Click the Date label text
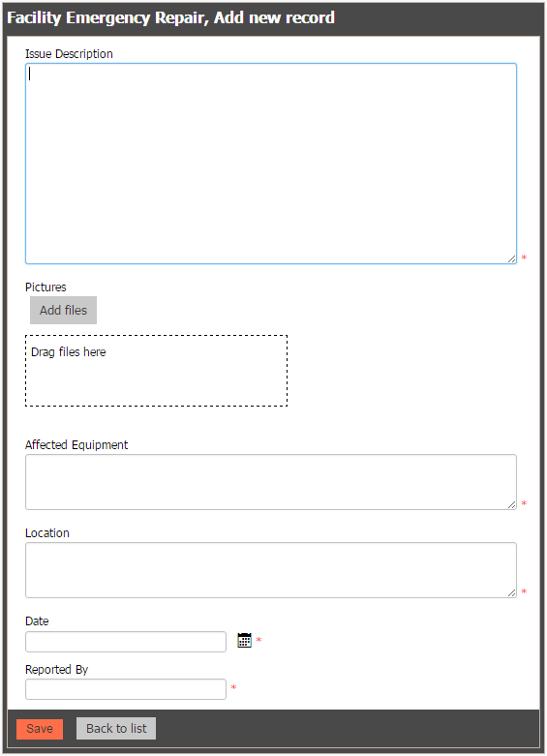This screenshot has width=547, height=756. 37,621
